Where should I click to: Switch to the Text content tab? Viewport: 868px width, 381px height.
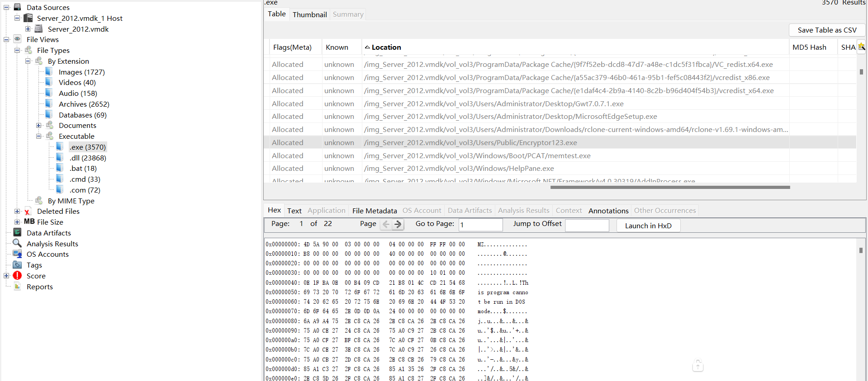click(294, 211)
